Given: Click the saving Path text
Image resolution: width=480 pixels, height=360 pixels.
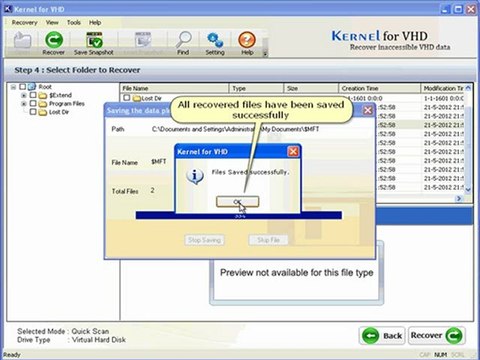Looking at the screenshot, I should click(235, 129).
